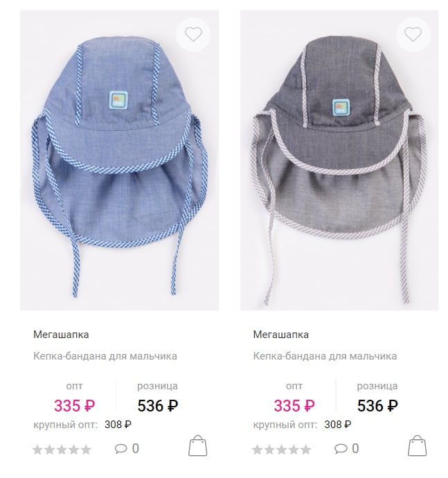
Task: Open comments on blue cap product
Action: pos(127,448)
